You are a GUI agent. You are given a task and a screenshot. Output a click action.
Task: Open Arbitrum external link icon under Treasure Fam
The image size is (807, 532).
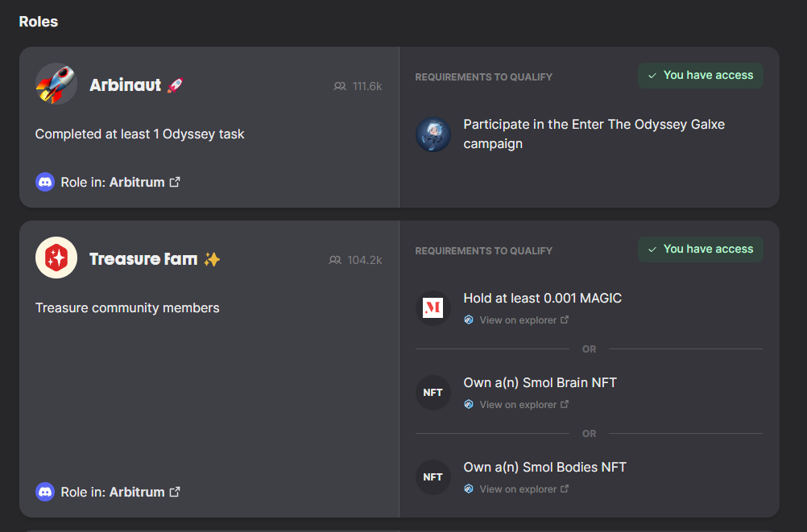point(175,492)
